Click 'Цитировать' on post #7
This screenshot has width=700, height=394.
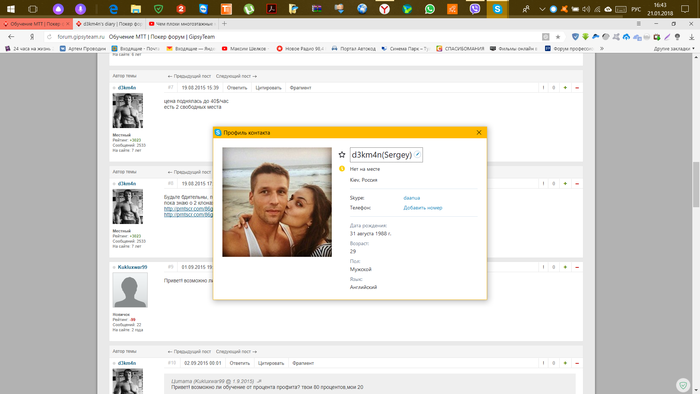(x=268, y=88)
